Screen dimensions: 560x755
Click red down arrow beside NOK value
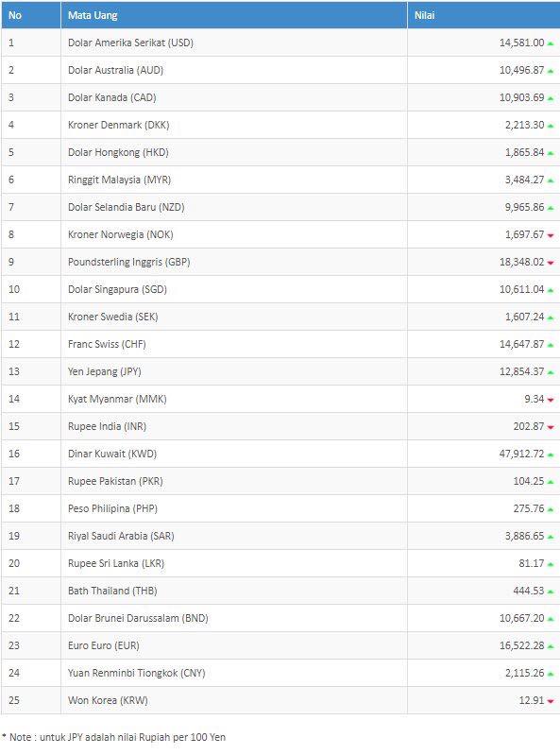(x=551, y=235)
